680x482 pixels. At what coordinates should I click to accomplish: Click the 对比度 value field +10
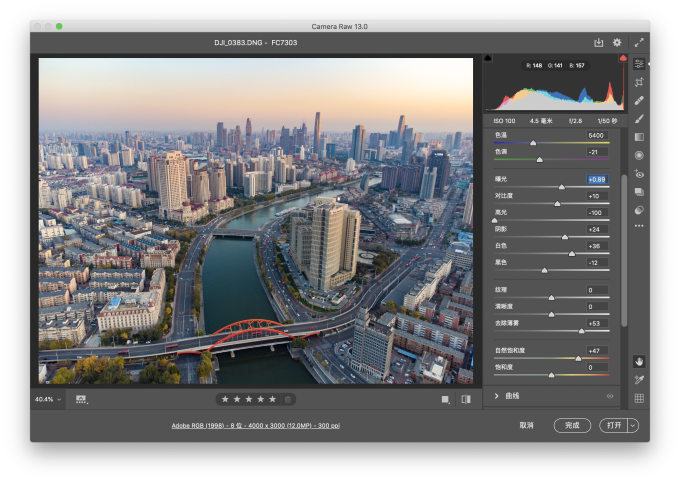[597, 196]
